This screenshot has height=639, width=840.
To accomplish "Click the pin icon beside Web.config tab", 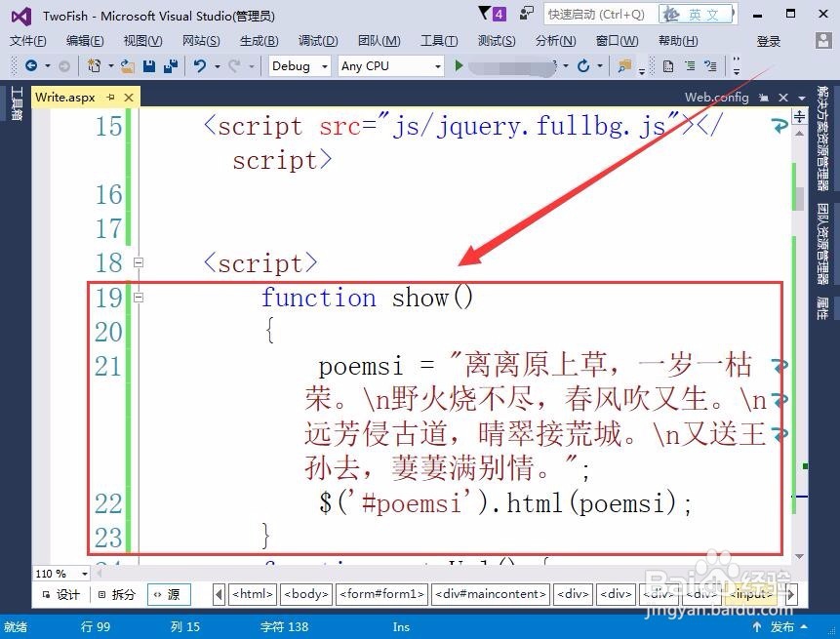I will 764,98.
